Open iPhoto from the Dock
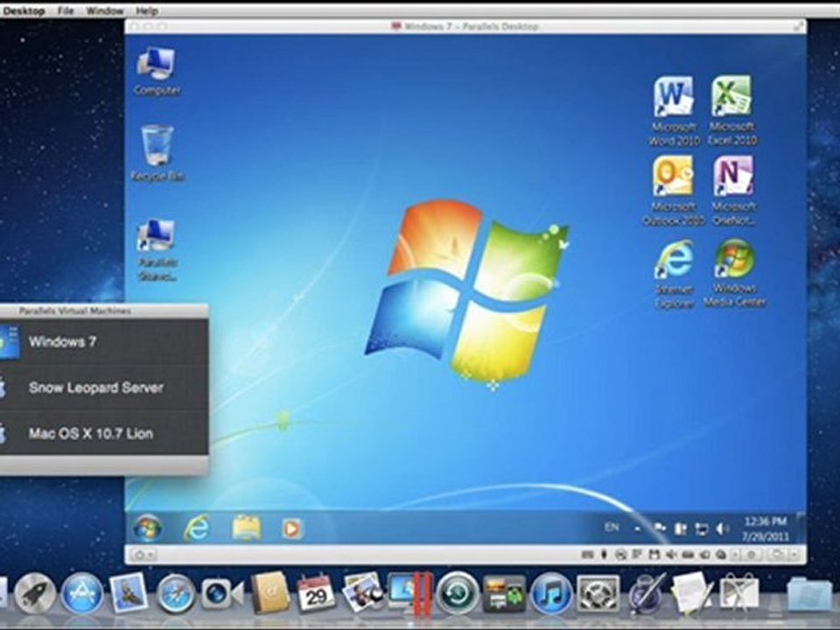Image resolution: width=840 pixels, height=630 pixels. pyautogui.click(x=362, y=592)
